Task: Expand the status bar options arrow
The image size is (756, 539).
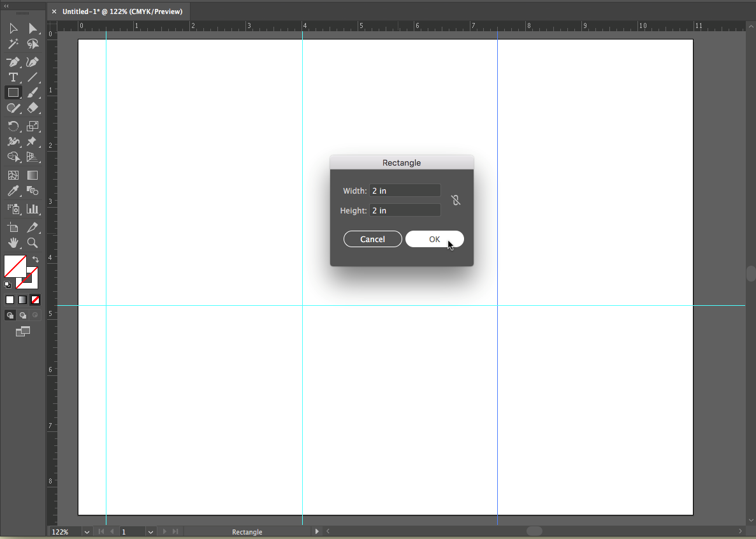Action: click(x=317, y=531)
